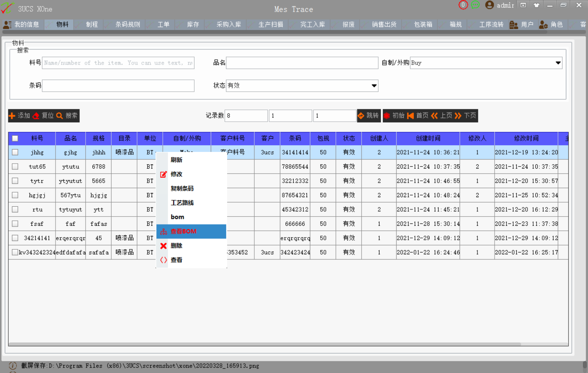Viewport: 588px width, 373px height.
Task: Click the 下页 next-page double arrow icon
Action: pos(458,116)
